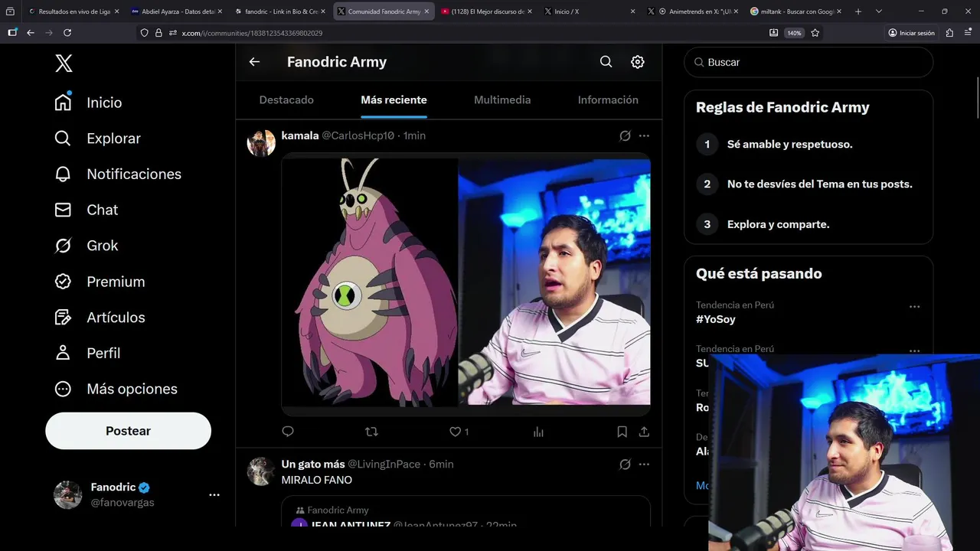View analytics for kamala's post
980x551 pixels.
(x=538, y=432)
